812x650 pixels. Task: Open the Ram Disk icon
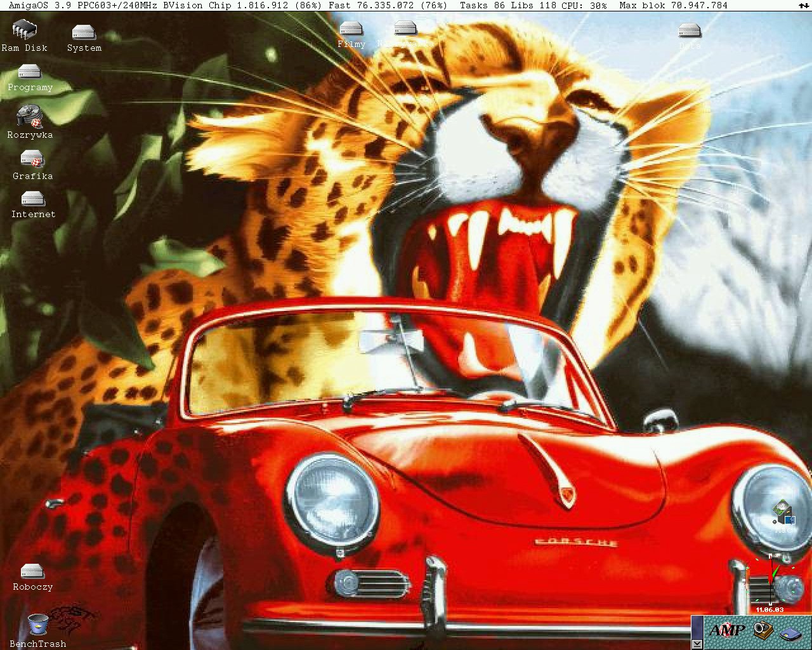coord(25,36)
